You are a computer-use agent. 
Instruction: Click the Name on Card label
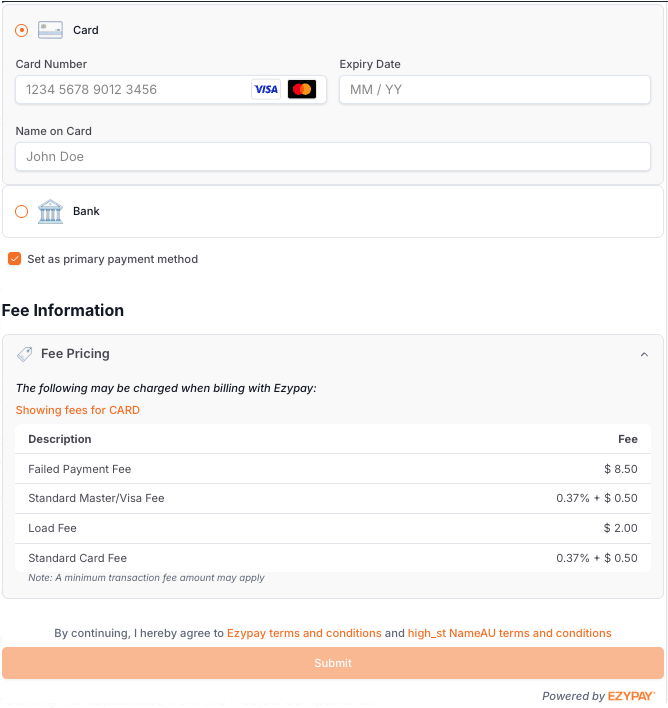click(54, 131)
